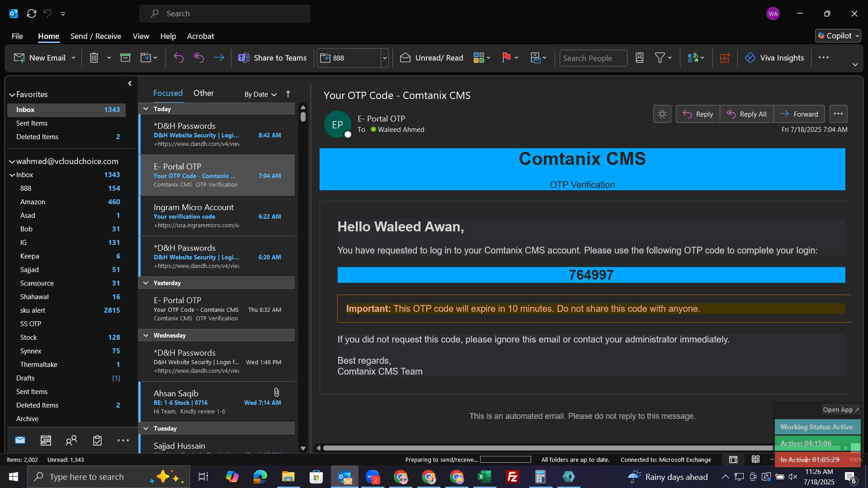Open File Explorer from the taskbar
868x488 pixels.
288,477
